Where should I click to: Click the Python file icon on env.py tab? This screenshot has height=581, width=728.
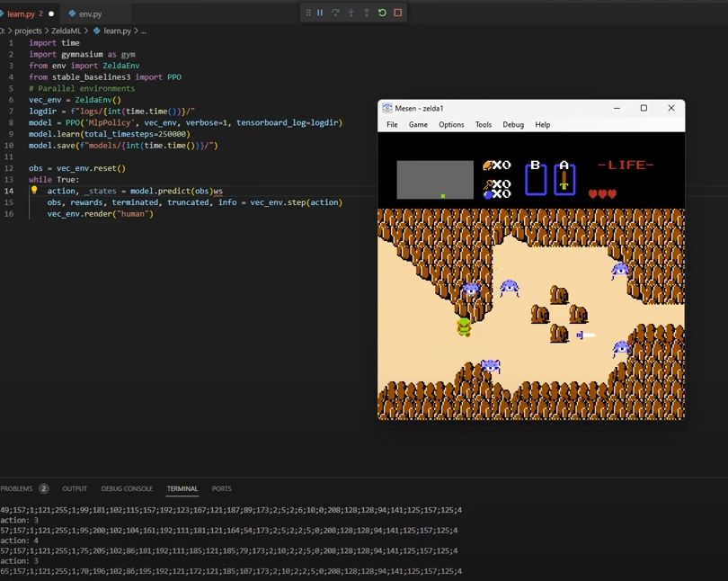[x=72, y=13]
